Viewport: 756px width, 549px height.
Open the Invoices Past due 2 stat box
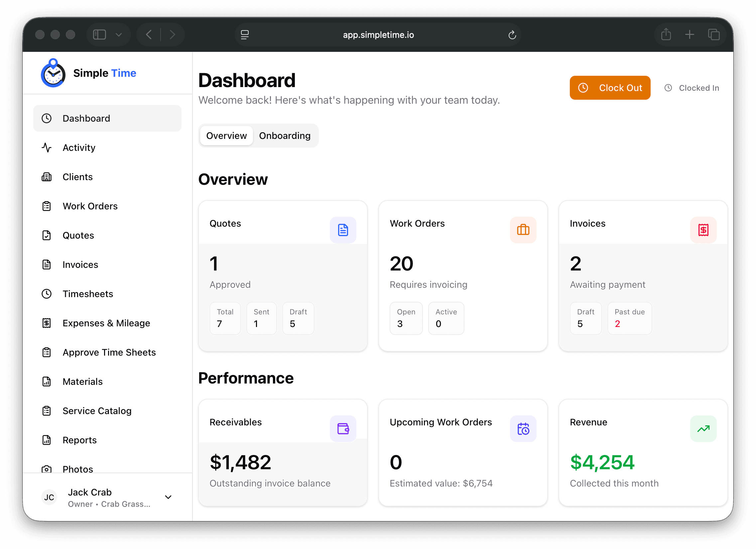click(x=630, y=319)
